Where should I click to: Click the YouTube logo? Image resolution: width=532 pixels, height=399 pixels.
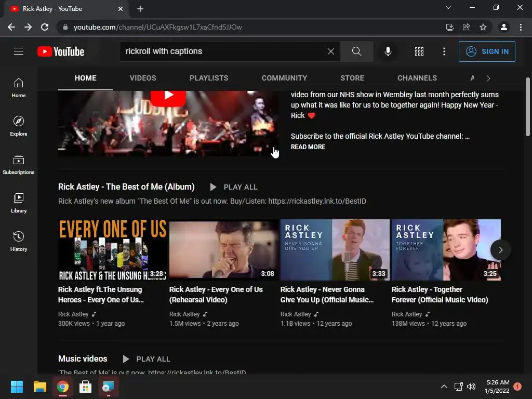[61, 51]
